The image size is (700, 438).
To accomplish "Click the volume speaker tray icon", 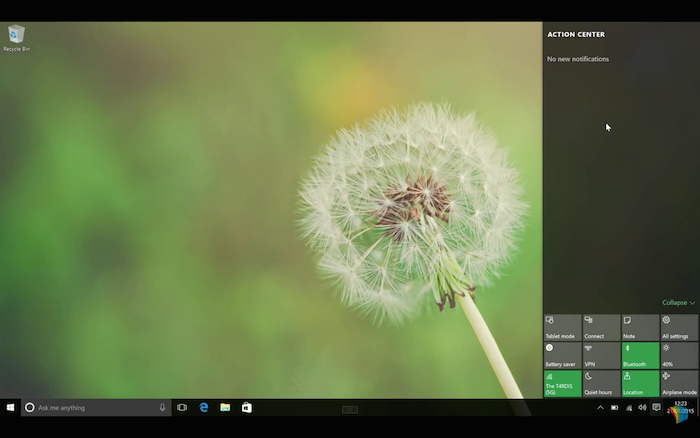I will 642,408.
